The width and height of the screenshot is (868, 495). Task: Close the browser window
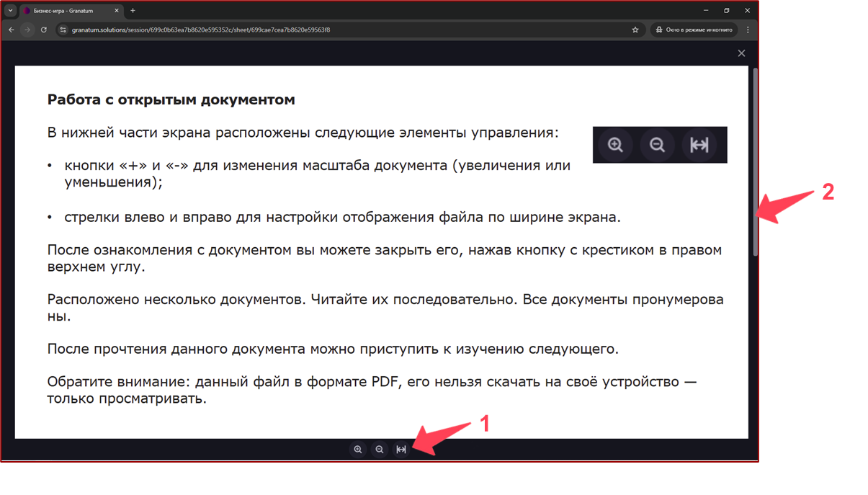[747, 11]
